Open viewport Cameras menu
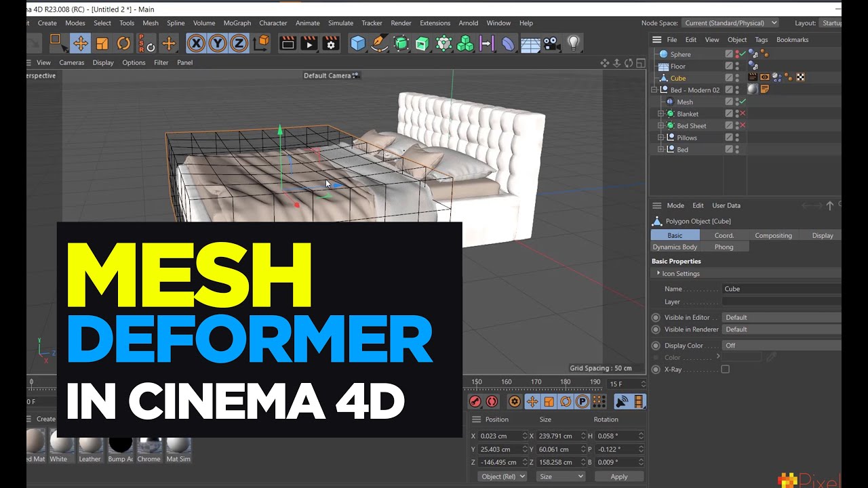 coord(72,62)
